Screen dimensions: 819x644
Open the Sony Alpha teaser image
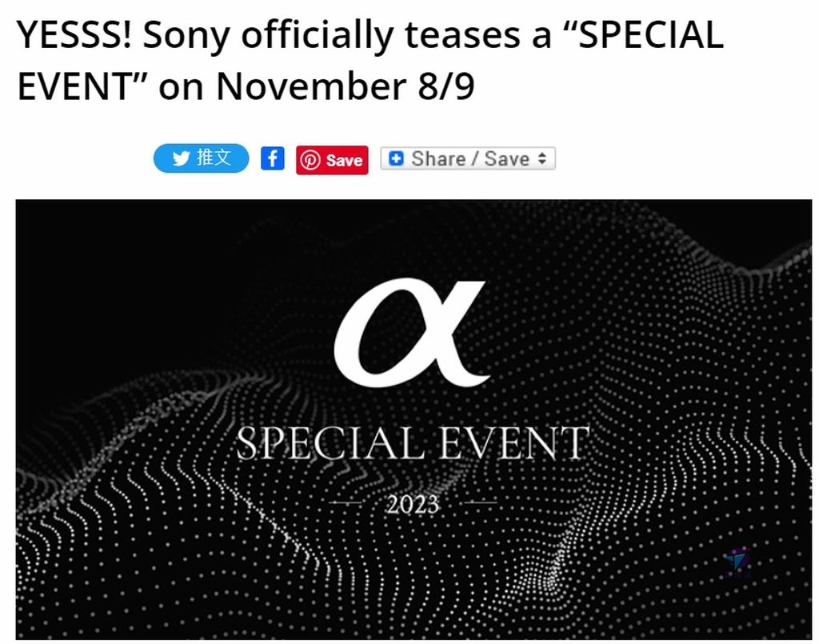pos(413,419)
